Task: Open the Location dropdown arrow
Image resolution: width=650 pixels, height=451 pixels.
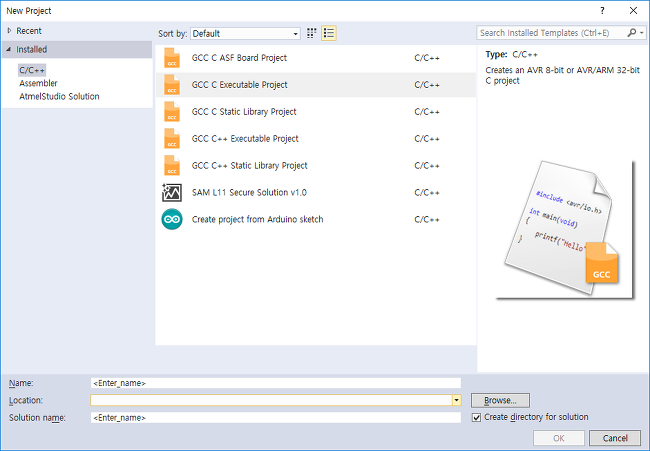Action: tap(456, 400)
